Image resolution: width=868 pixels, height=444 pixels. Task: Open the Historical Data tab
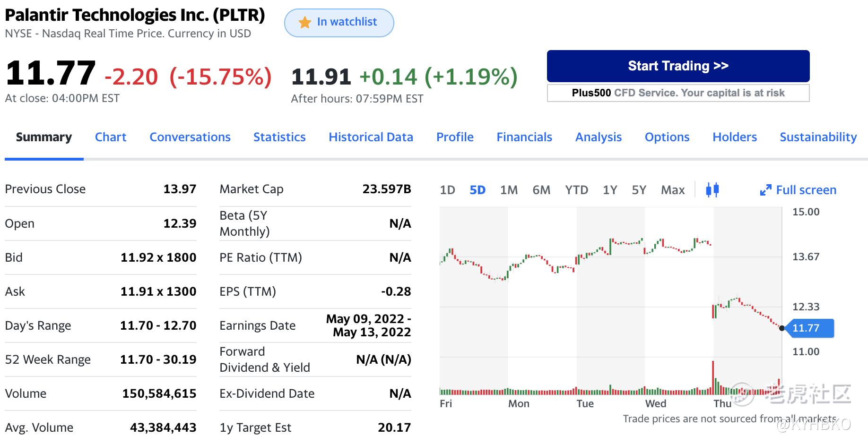coord(371,137)
